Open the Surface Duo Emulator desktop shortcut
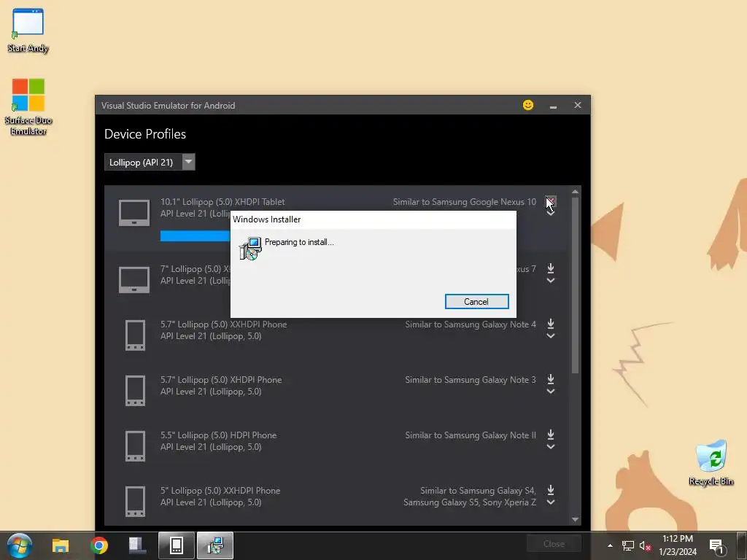This screenshot has width=747, height=560. [x=28, y=106]
